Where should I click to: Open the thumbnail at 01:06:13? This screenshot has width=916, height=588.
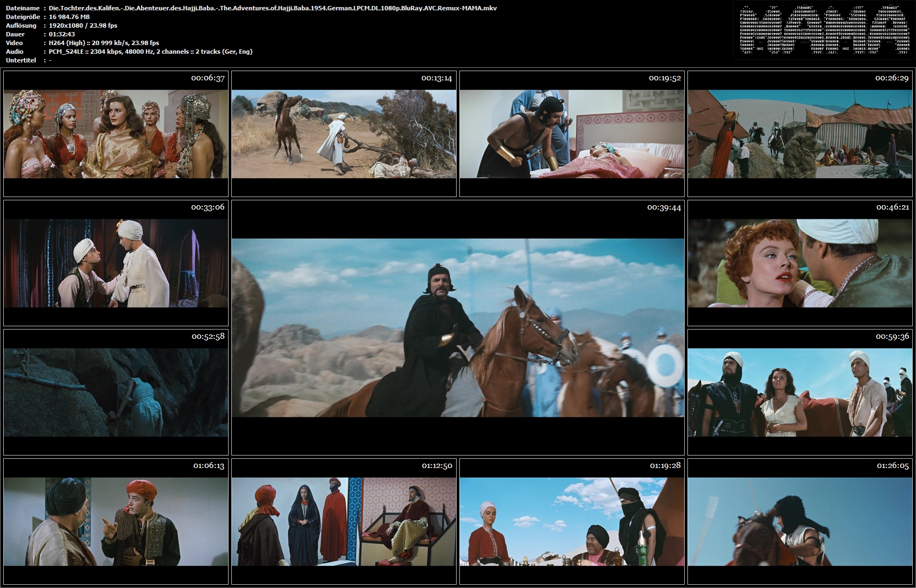(x=116, y=521)
